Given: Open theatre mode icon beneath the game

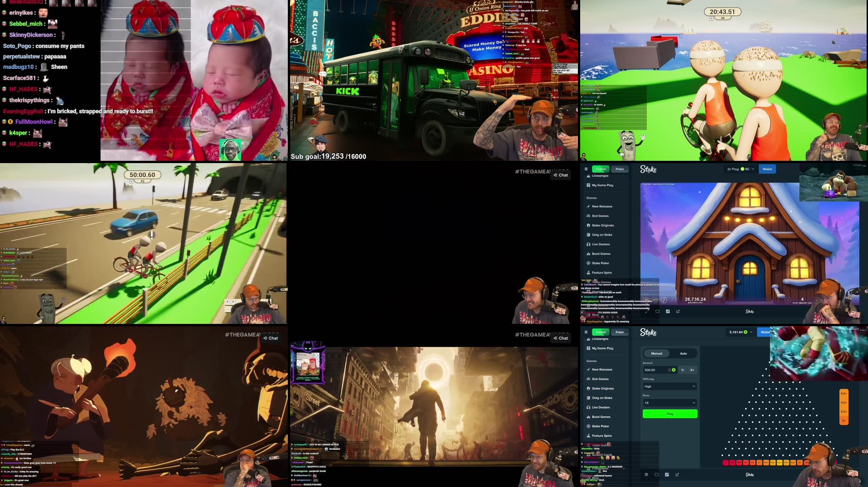Looking at the screenshot, I should 657,312.
